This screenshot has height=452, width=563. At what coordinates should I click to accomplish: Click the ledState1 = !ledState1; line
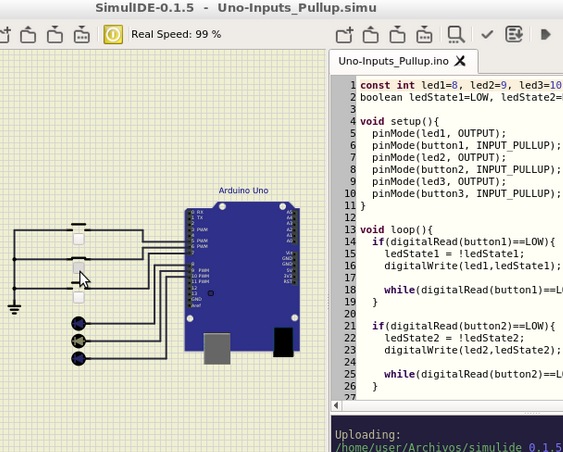coord(454,254)
